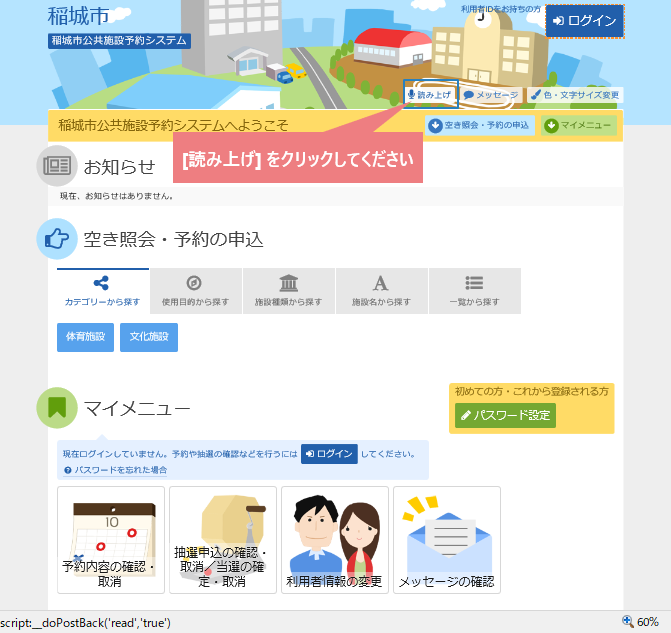The image size is (671, 633).
Task: Click the inline ログイン button in マイメニュー
Action: pyautogui.click(x=329, y=454)
